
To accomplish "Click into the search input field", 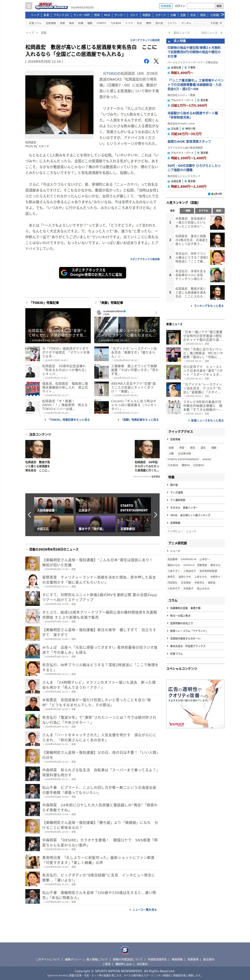I will pos(201,6).
